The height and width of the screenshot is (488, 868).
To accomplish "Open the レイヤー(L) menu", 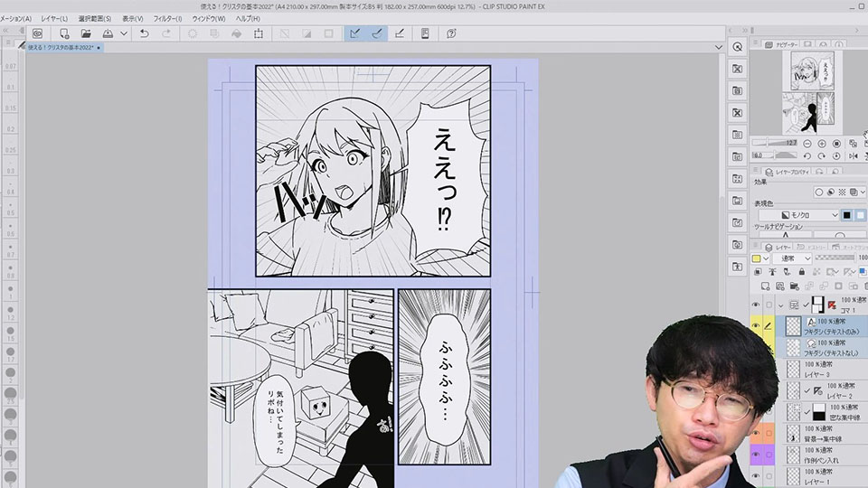I will point(54,19).
